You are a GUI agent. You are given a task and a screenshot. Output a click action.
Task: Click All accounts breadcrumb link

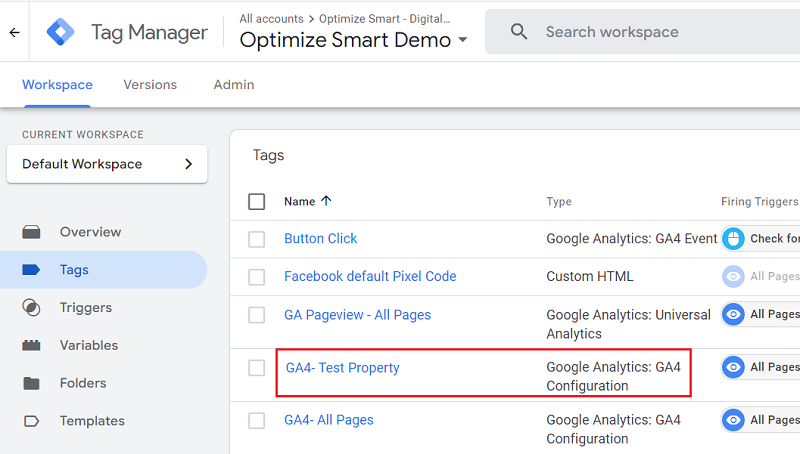click(x=271, y=19)
